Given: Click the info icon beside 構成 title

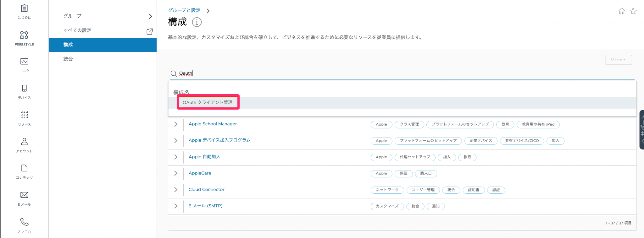Looking at the screenshot, I should (x=197, y=22).
